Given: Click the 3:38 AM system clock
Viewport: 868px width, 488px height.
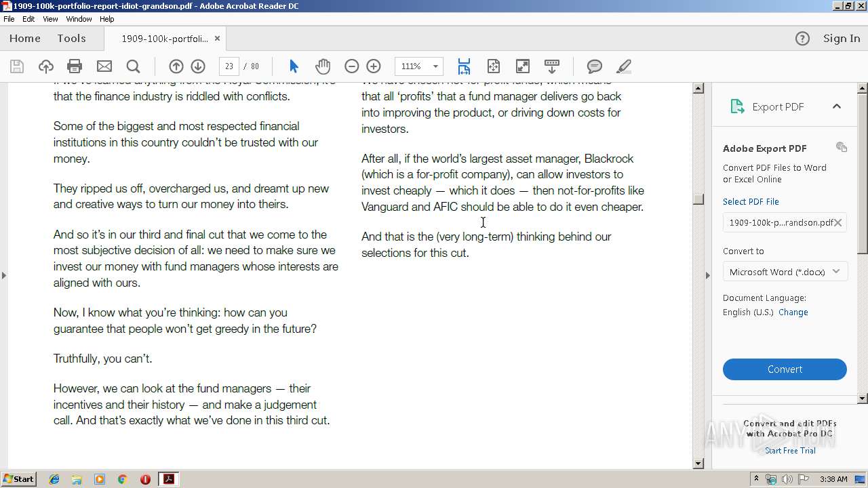Looking at the screenshot, I should pyautogui.click(x=833, y=479).
